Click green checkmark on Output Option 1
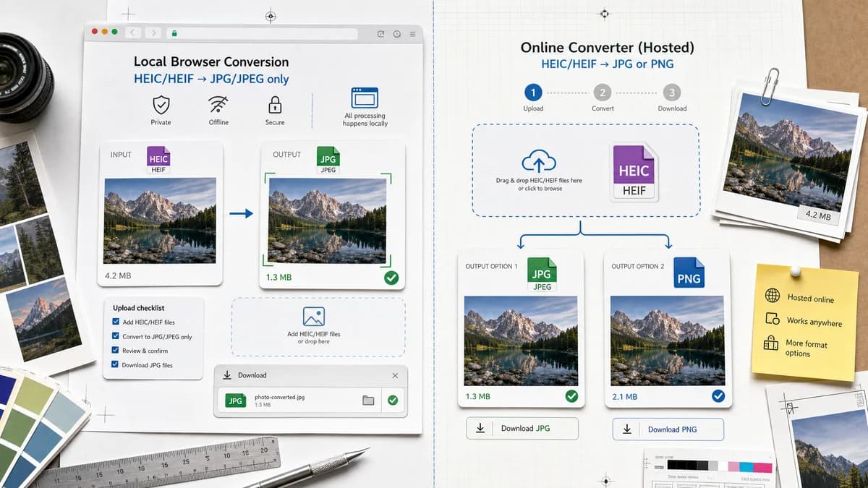Viewport: 868px width, 488px height. 571,396
